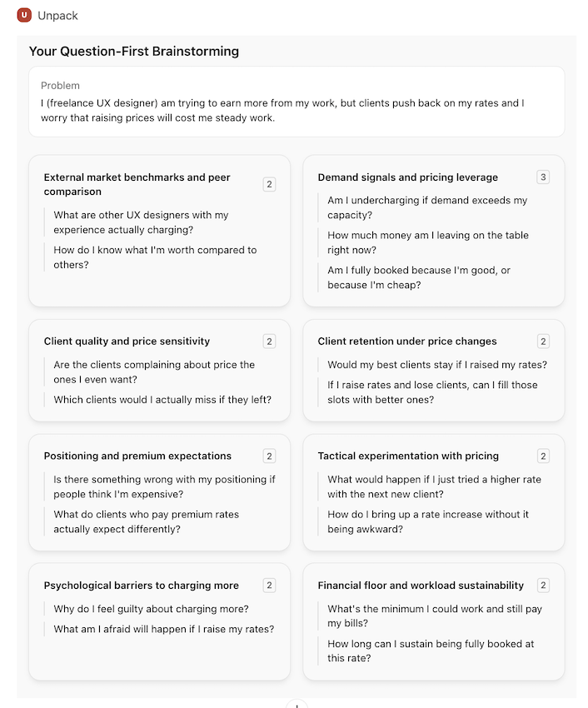Click the count badge on Demand signals card

point(543,177)
